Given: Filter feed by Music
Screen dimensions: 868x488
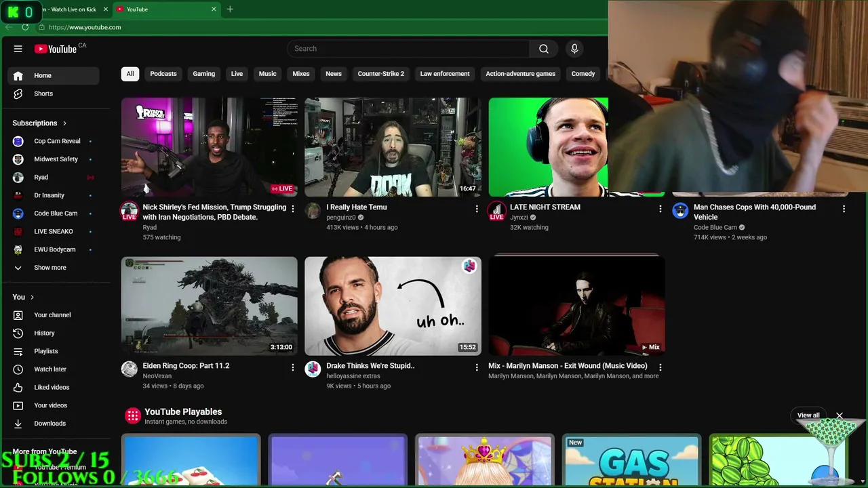Looking at the screenshot, I should pos(267,74).
